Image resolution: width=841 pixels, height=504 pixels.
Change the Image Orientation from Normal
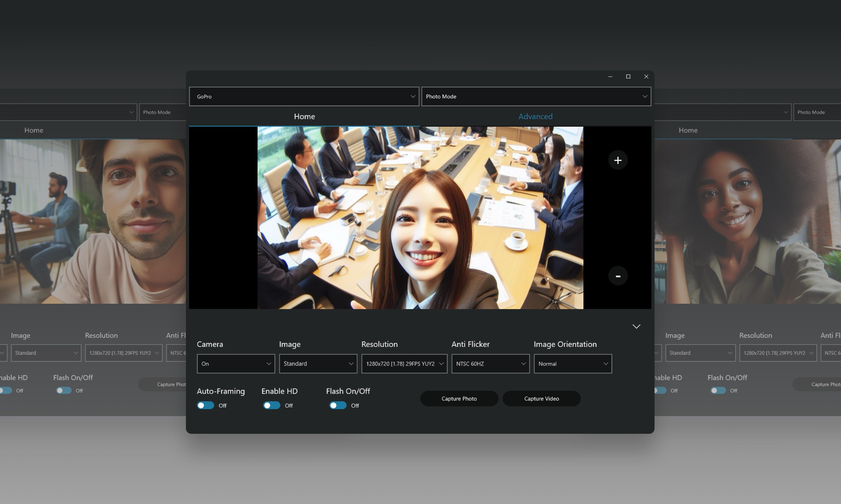point(573,363)
